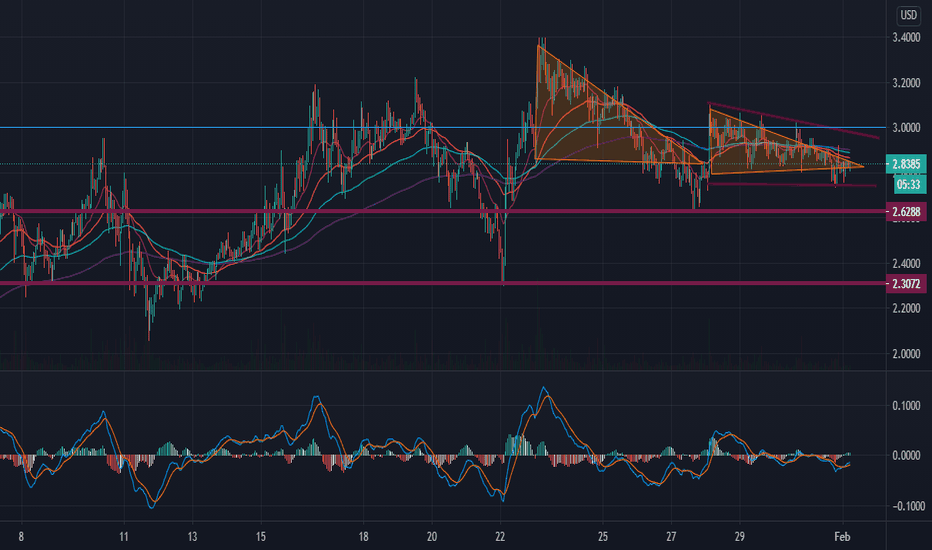
Task: Click the USD currency button
Action: [908, 15]
